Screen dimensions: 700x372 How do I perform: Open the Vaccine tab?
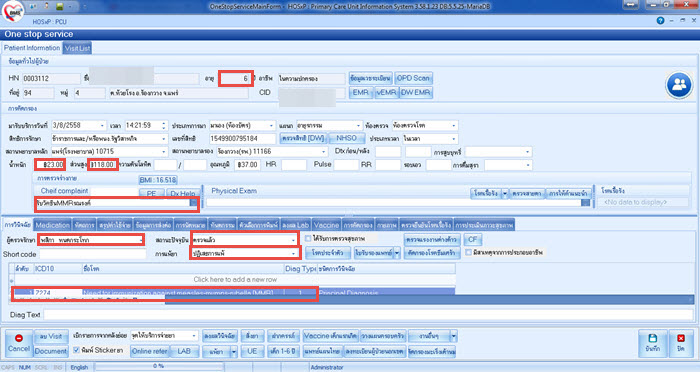pos(326,225)
